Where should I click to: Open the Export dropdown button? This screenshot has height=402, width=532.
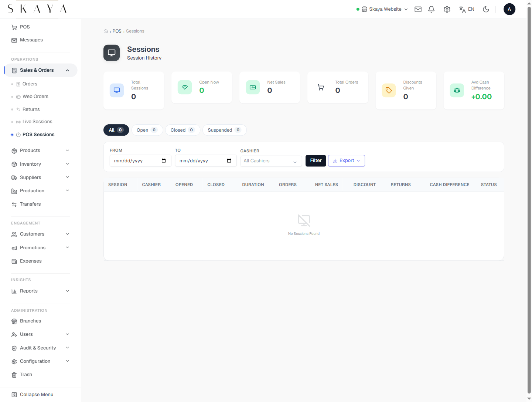[x=347, y=161]
